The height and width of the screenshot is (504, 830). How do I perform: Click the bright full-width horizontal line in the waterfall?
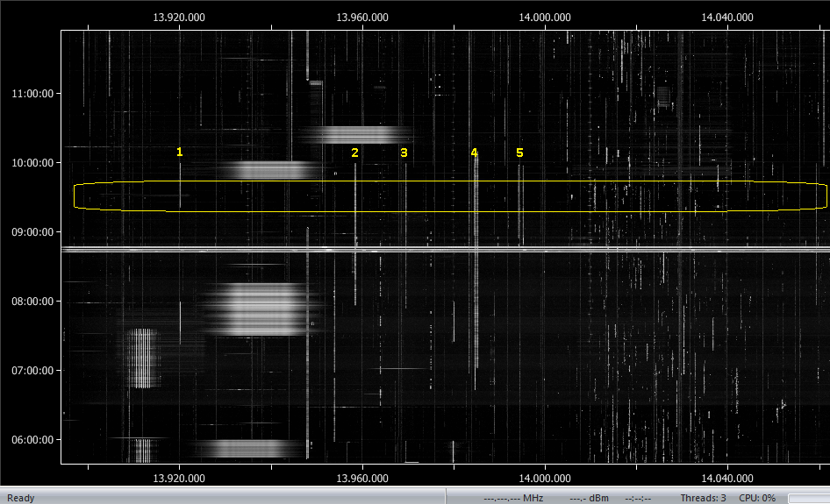pos(445,249)
